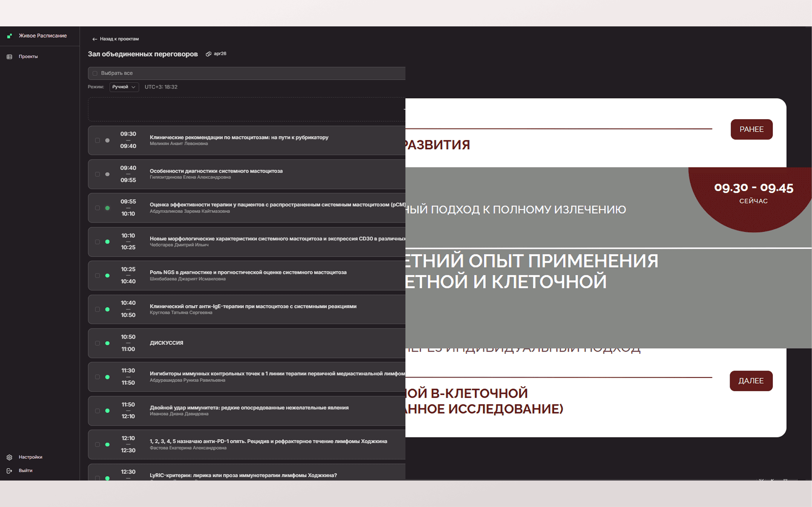Click the link icon beside apr26
Image resolution: width=812 pixels, height=507 pixels.
(208, 54)
